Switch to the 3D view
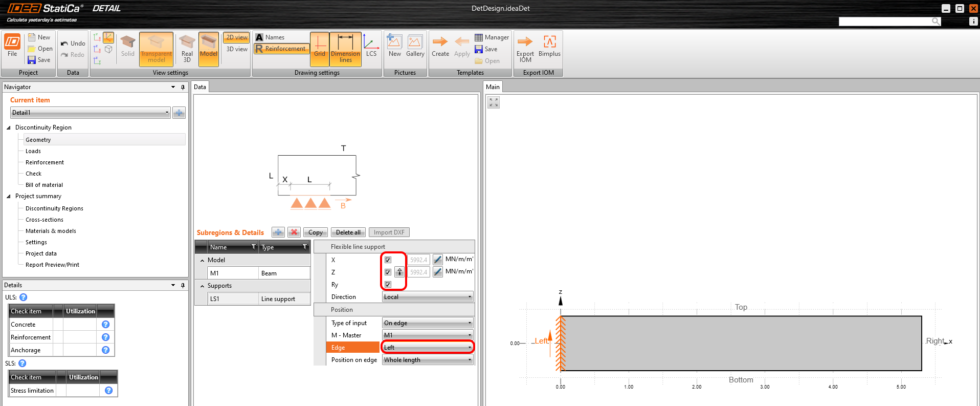Screen dimensions: 980x406 [237, 49]
